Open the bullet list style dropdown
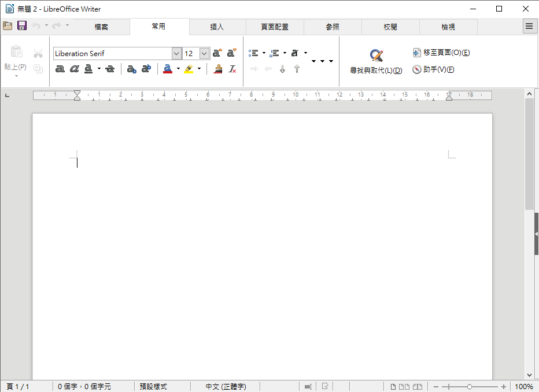This screenshot has height=392, width=539. click(264, 53)
